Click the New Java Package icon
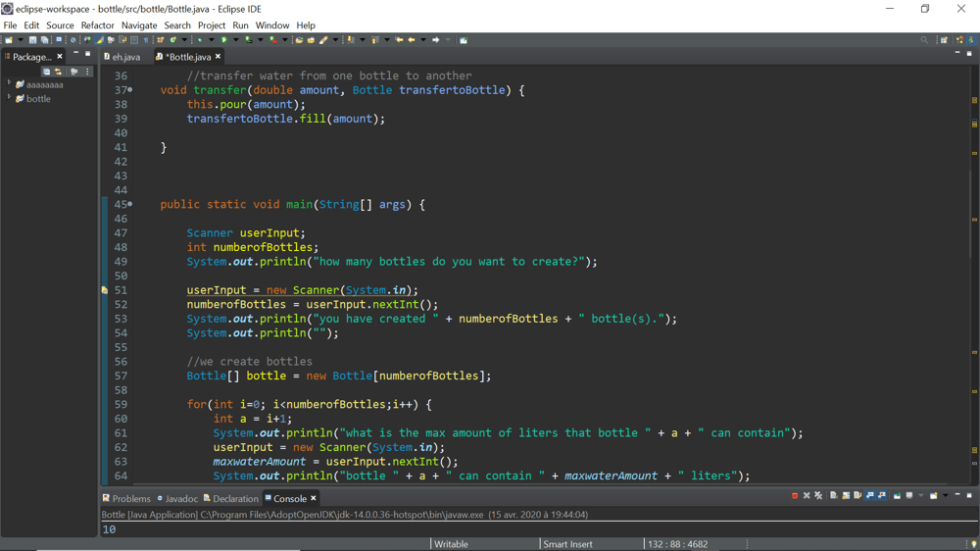The height and width of the screenshot is (551, 980). (x=161, y=40)
